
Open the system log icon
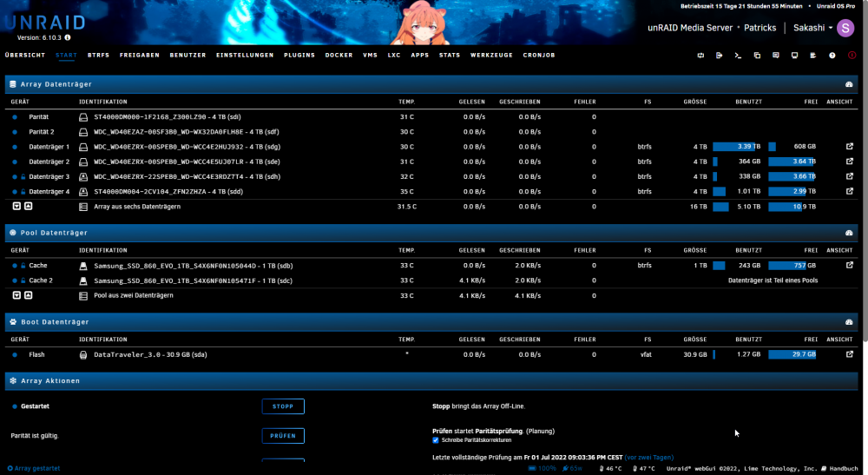point(813,56)
